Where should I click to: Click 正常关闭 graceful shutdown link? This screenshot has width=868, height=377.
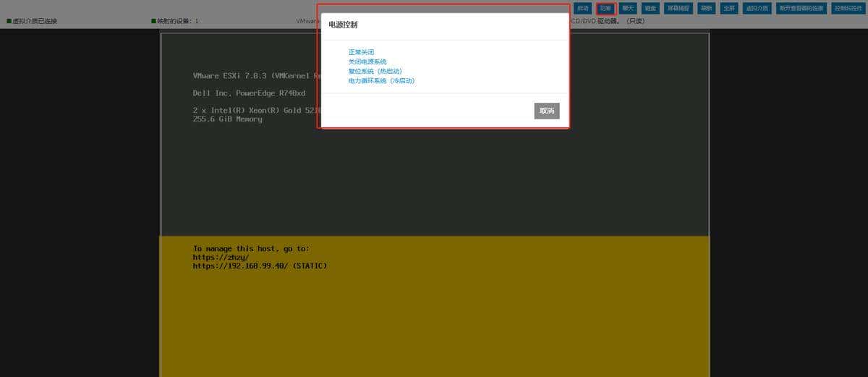361,52
